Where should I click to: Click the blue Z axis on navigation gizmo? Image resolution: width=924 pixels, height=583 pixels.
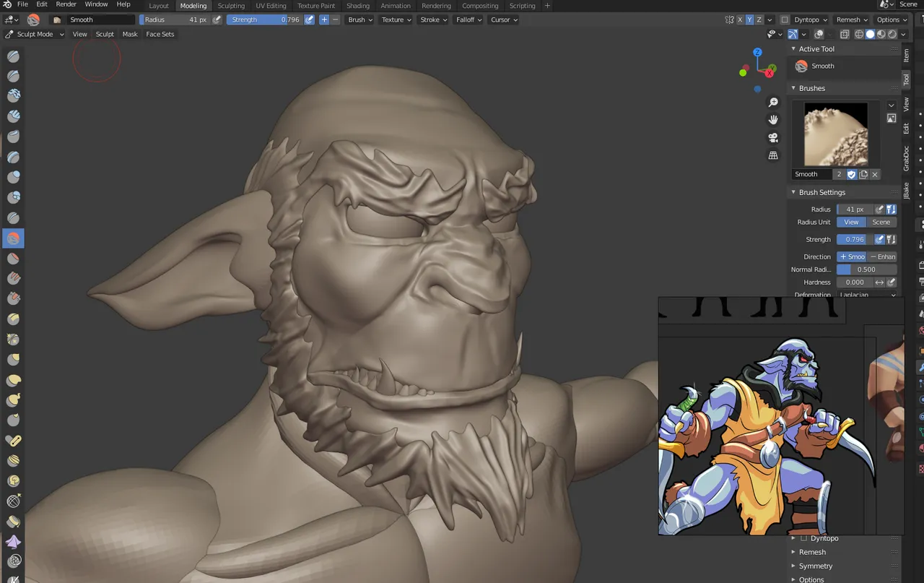pos(757,53)
